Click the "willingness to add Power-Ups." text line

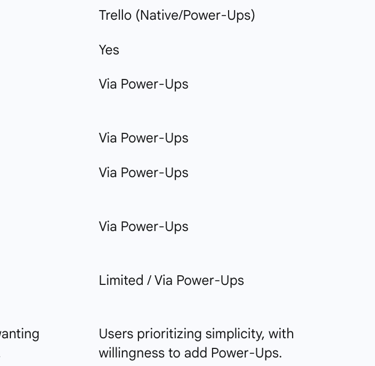tap(190, 353)
